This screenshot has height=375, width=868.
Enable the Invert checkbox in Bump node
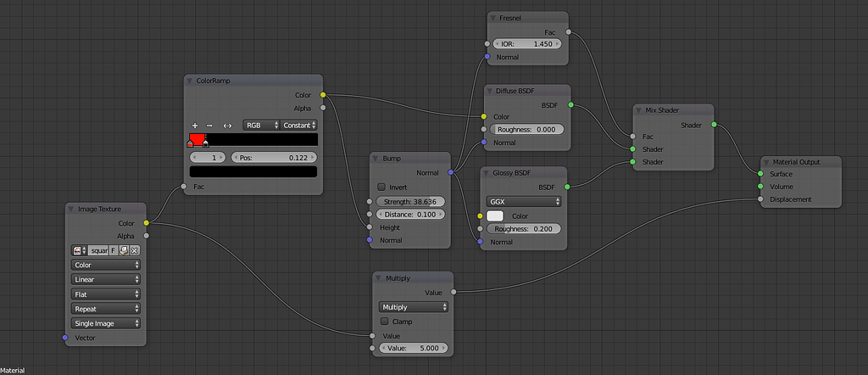coord(381,187)
